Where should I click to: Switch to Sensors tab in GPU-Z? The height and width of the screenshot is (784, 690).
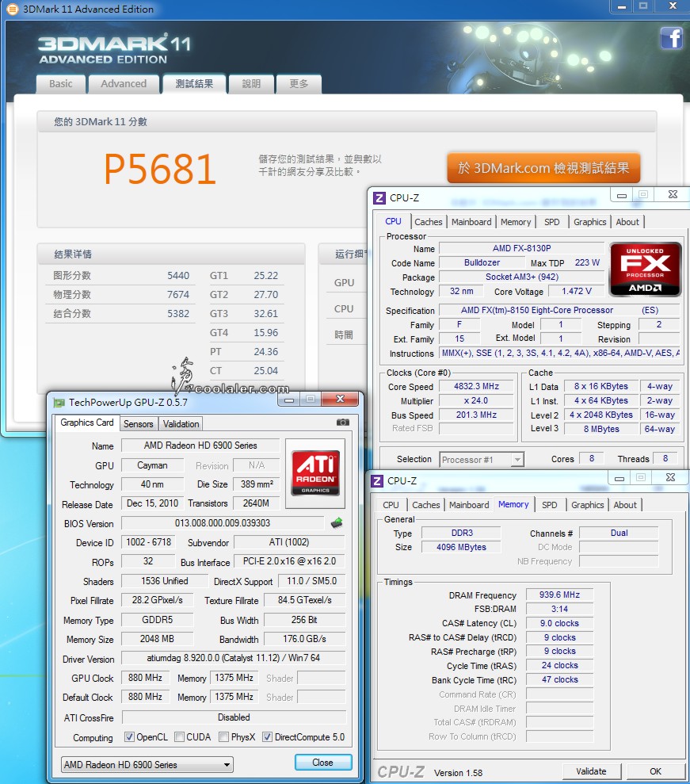(x=139, y=424)
